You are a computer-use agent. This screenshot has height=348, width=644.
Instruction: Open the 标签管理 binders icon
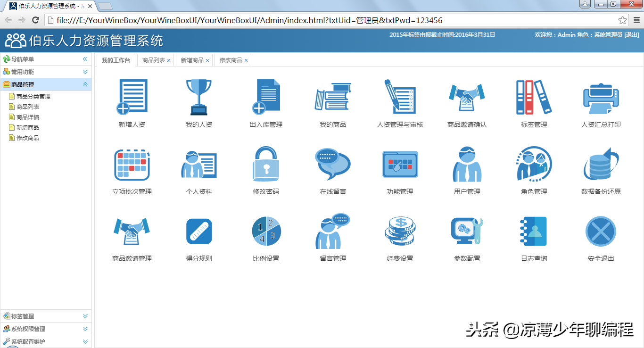[534, 97]
